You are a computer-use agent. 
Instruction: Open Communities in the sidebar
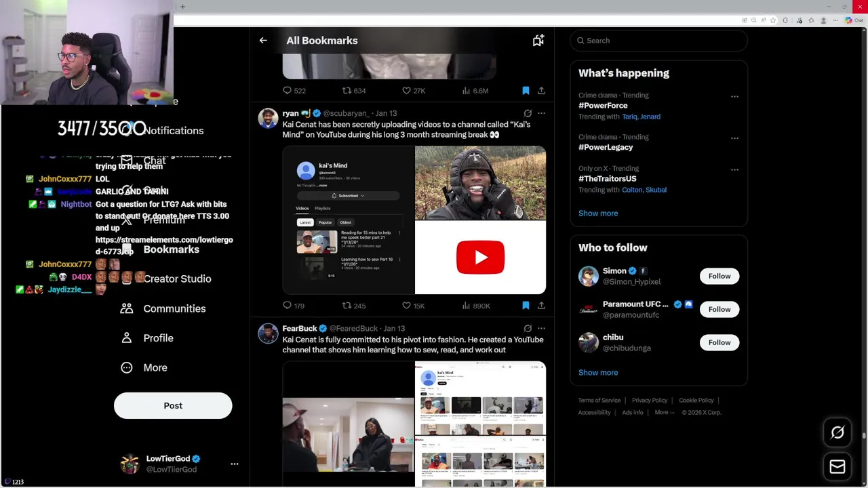[163, 308]
